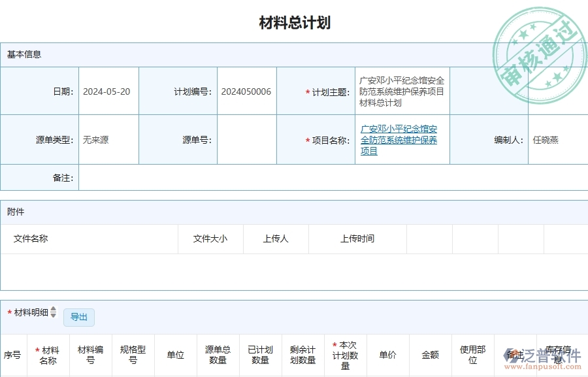The width and height of the screenshot is (588, 377).
Task: Expand the 材料明细 section header
Action: tap(29, 314)
